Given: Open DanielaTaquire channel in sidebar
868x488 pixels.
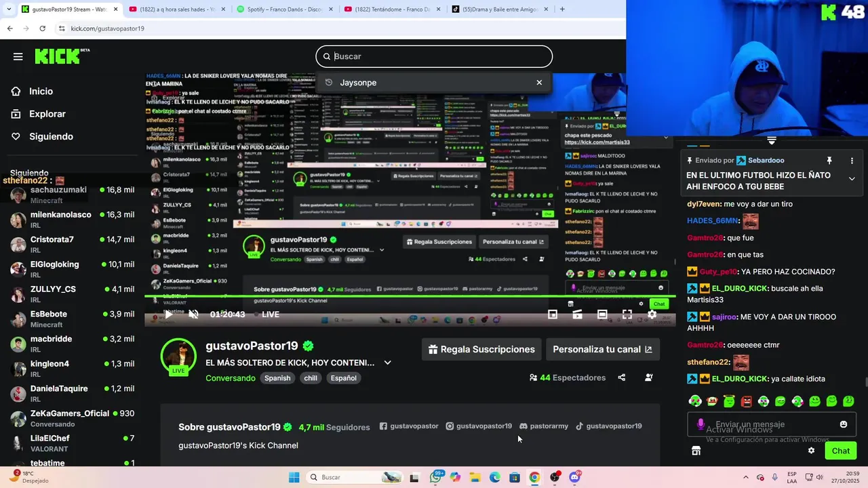Looking at the screenshot, I should click(x=72, y=394).
